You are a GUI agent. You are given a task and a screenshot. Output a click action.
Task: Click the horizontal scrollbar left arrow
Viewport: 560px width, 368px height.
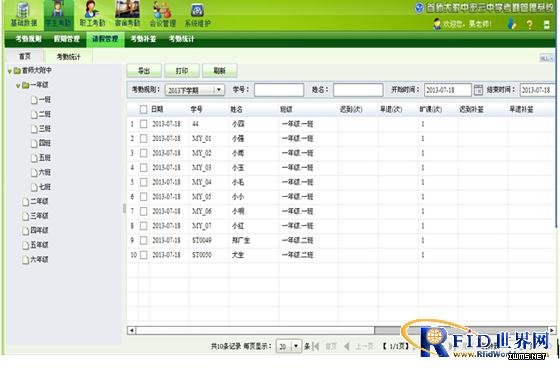pos(131,330)
